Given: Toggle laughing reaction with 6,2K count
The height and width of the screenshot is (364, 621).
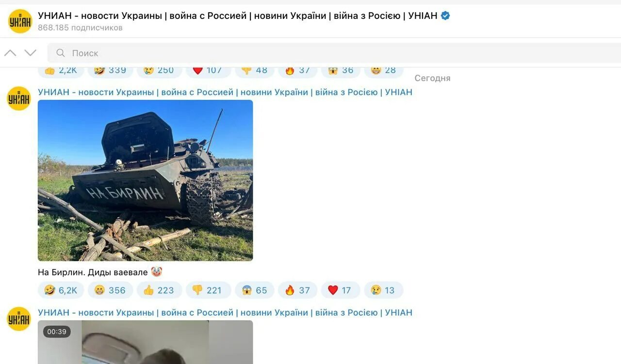Looking at the screenshot, I should [x=61, y=290].
